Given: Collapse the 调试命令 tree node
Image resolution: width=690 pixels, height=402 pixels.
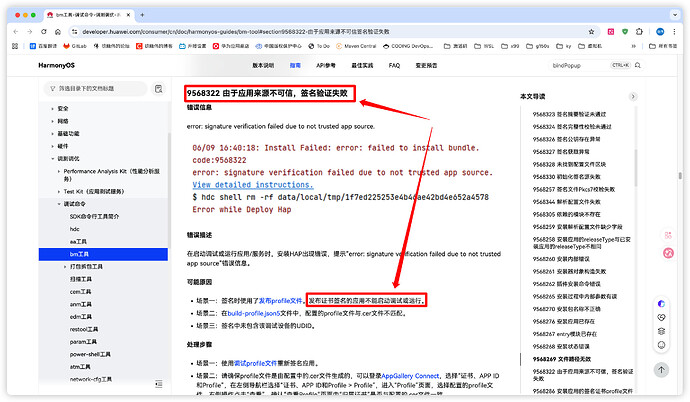Looking at the screenshot, I should 59,204.
